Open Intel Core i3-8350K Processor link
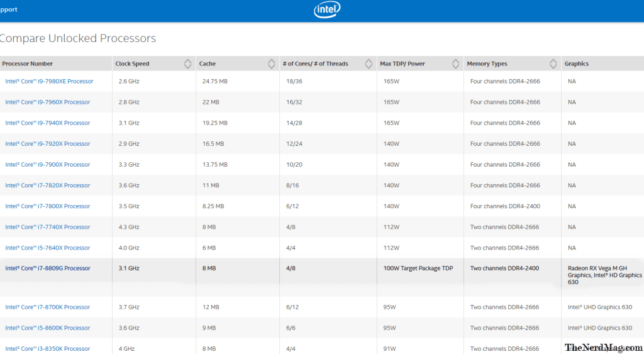The height and width of the screenshot is (354, 644). point(48,348)
